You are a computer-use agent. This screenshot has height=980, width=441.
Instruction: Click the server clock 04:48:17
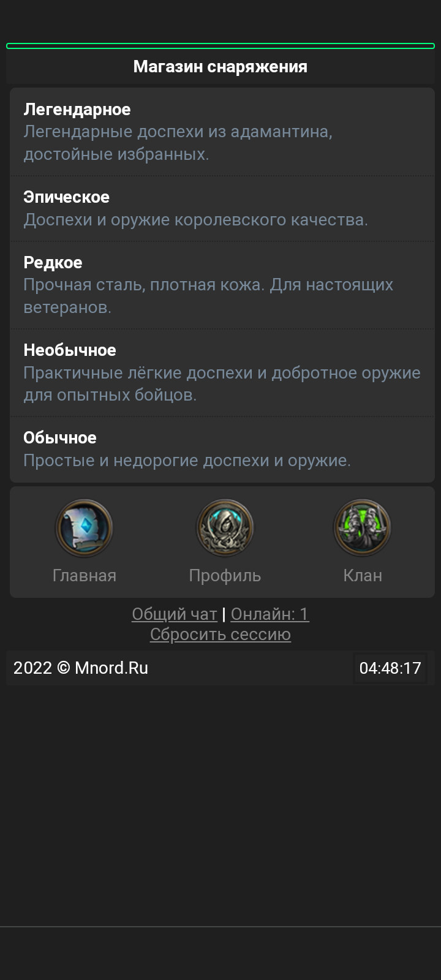[390, 668]
